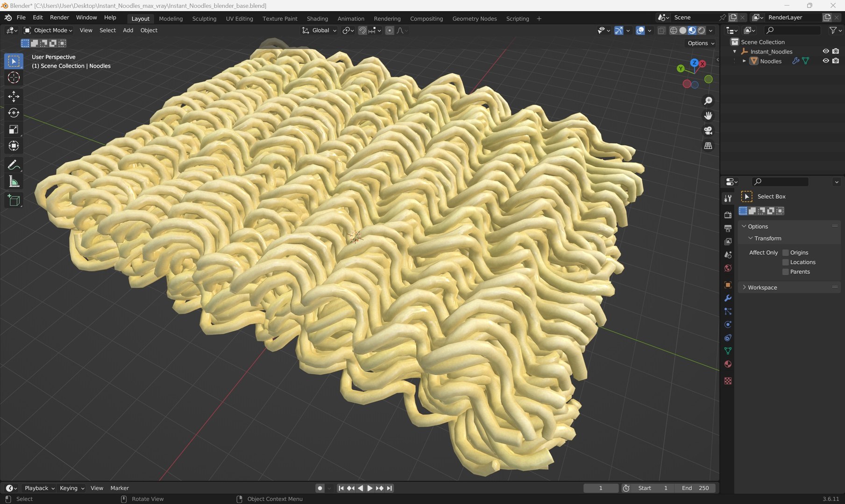Open the Output properties tab
The width and height of the screenshot is (845, 504).
click(x=728, y=228)
